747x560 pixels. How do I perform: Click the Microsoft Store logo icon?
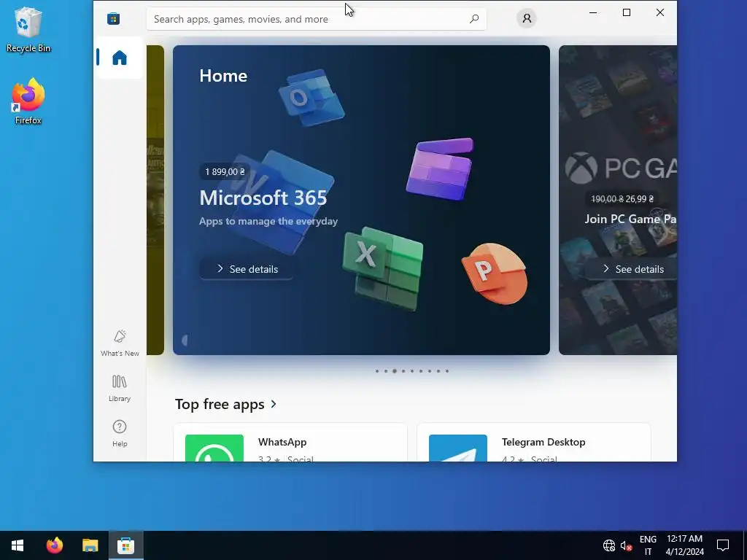click(113, 18)
